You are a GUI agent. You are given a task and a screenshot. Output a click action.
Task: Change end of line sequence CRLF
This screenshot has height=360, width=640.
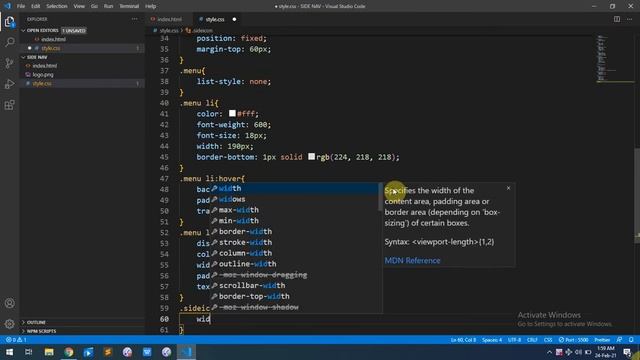click(x=532, y=340)
